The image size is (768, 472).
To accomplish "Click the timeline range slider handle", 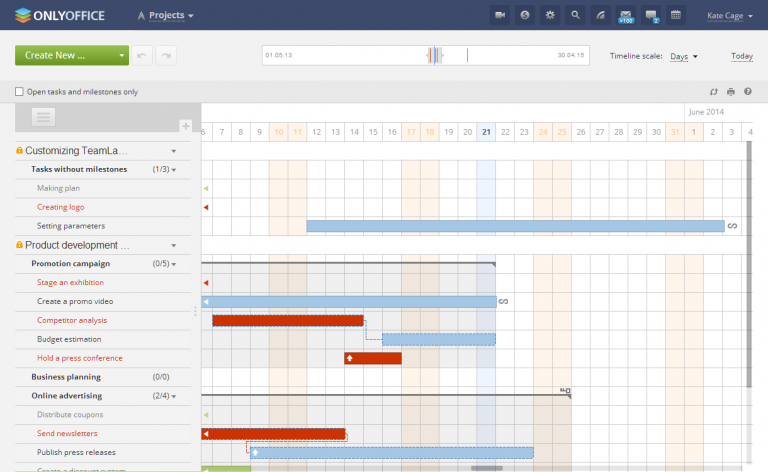I will pos(434,55).
